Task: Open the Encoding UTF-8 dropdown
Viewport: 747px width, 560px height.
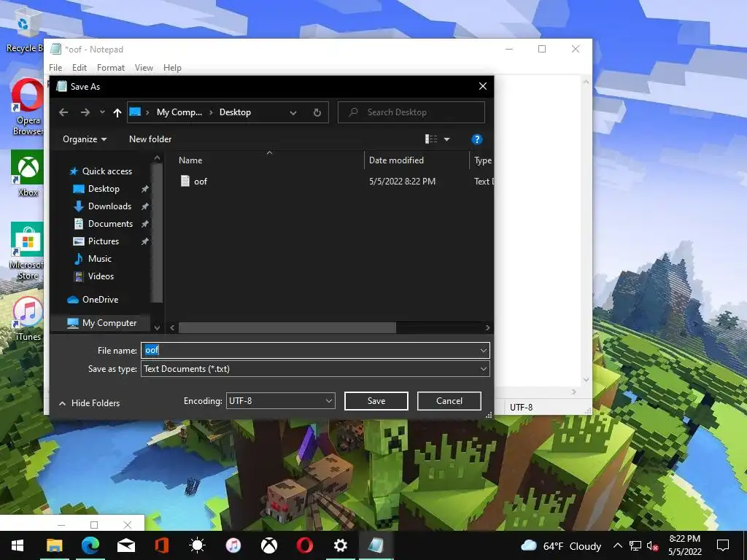Action: (x=281, y=401)
